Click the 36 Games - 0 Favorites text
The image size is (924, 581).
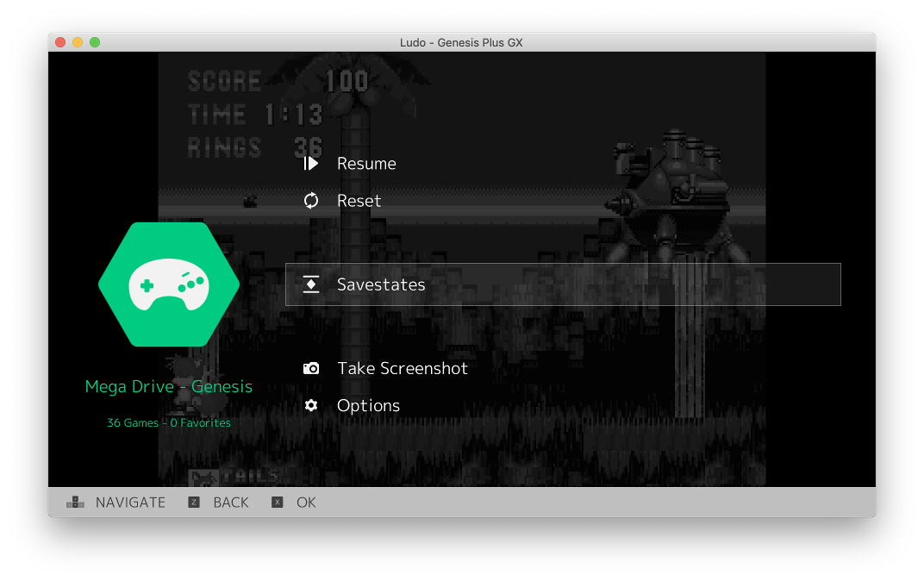tap(169, 423)
